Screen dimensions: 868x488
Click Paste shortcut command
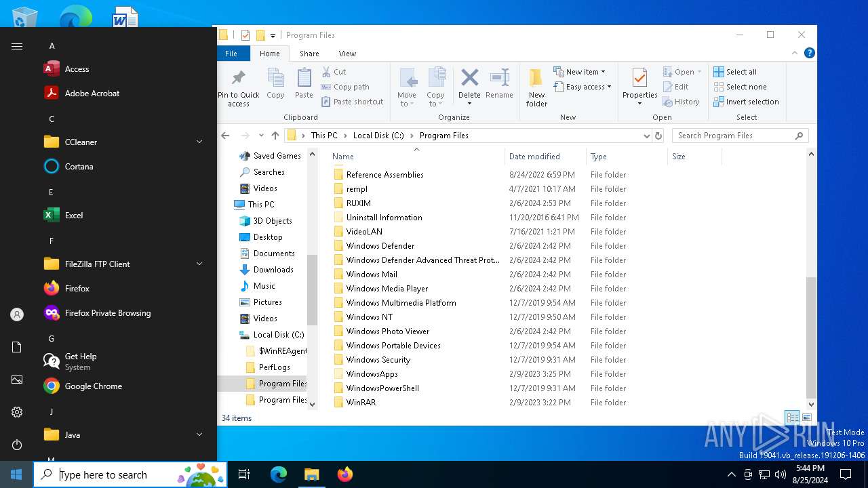point(353,102)
